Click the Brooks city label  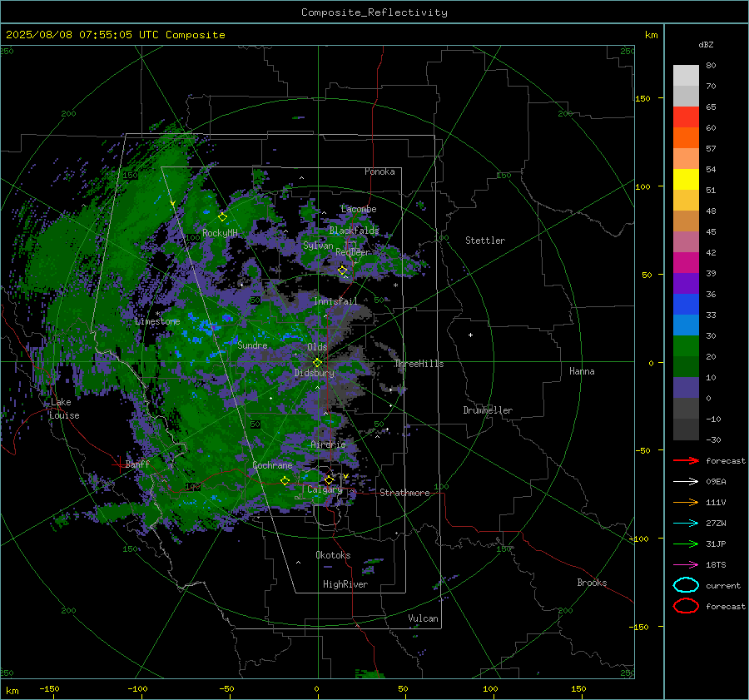pos(592,583)
